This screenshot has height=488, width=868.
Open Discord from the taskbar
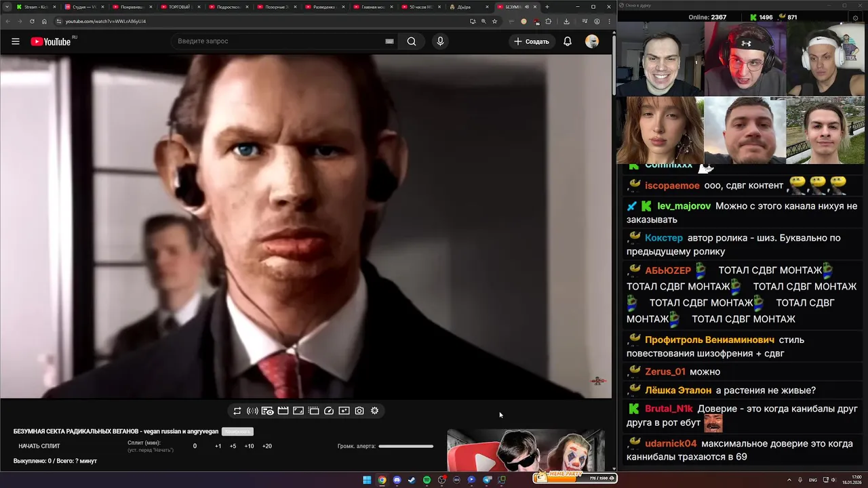[397, 480]
